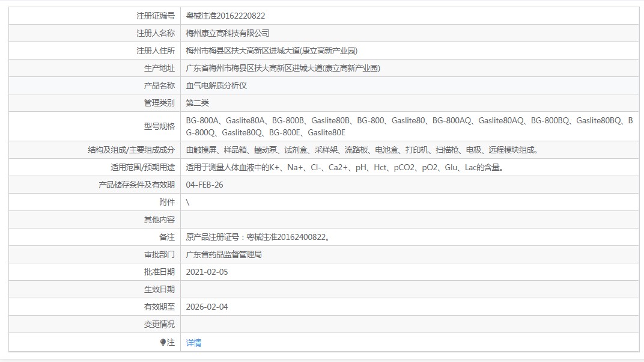This screenshot has height=362, width=644.
Task: Open the 详情 details link
Action: point(193,343)
